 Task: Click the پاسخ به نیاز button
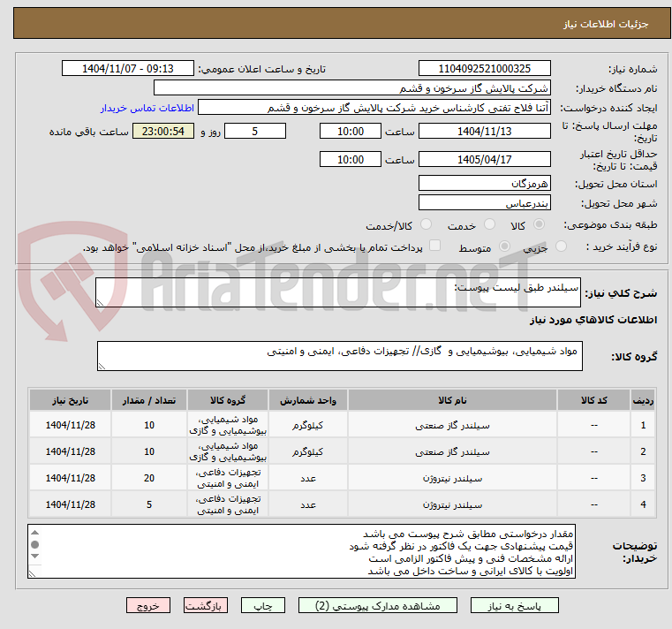coord(514,605)
